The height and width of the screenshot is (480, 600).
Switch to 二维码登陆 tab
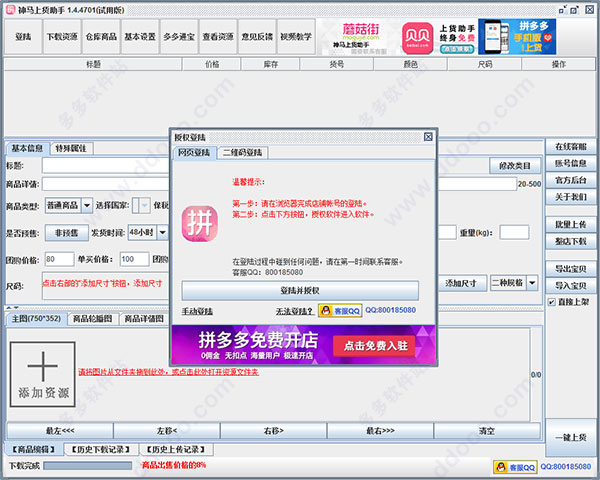[243, 153]
